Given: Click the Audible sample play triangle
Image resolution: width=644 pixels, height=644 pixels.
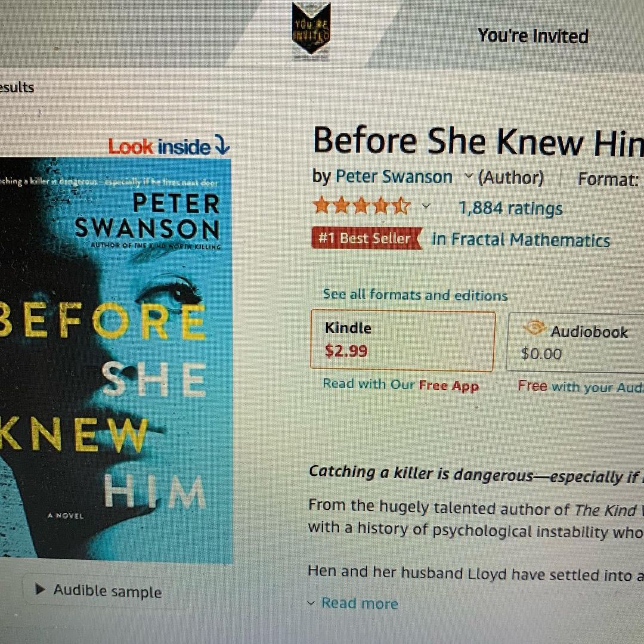Looking at the screenshot, I should pyautogui.click(x=41, y=589).
